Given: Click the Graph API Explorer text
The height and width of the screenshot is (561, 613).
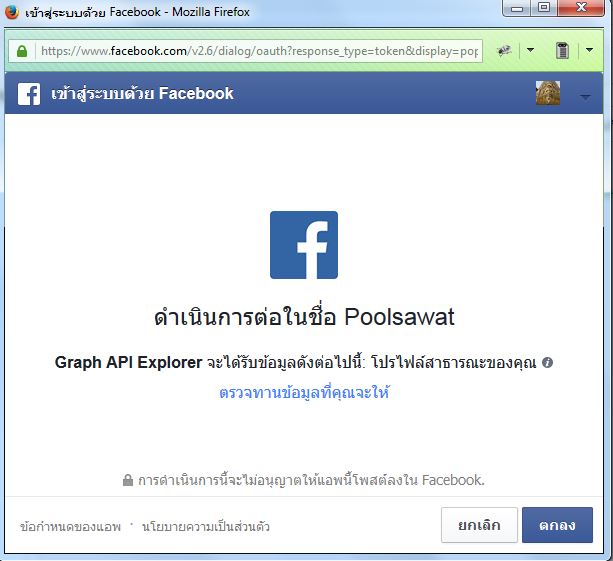Looking at the screenshot, I should tap(129, 362).
